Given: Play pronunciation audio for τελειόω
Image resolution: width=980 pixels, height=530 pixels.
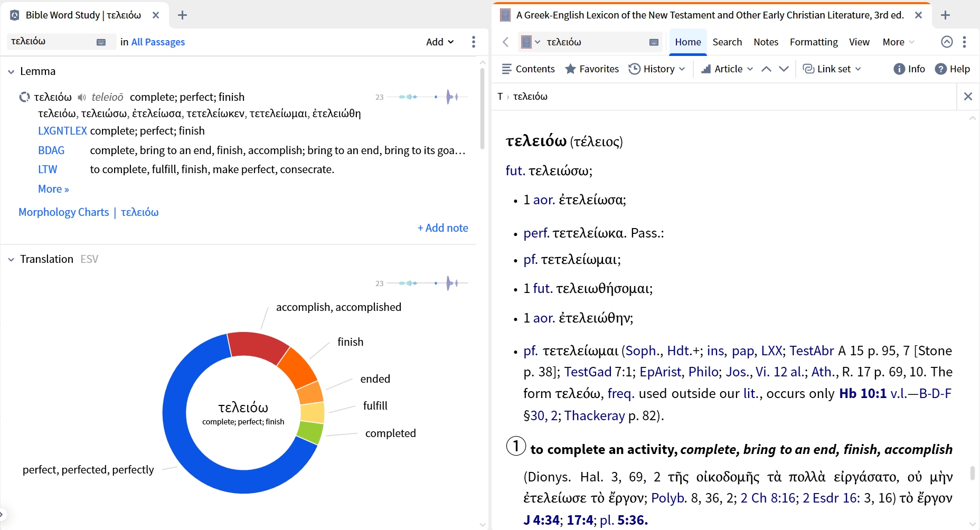Looking at the screenshot, I should [81, 97].
